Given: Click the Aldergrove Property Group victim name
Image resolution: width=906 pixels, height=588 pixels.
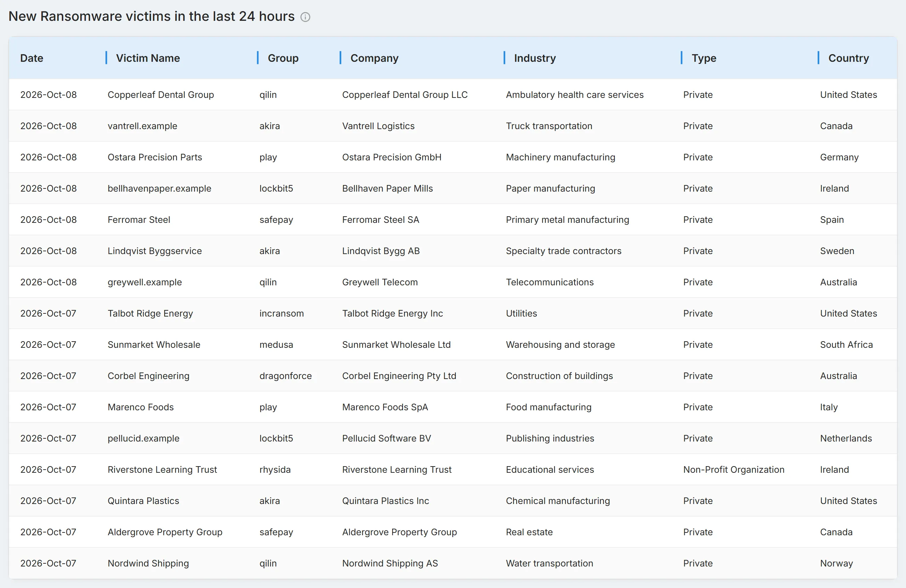Looking at the screenshot, I should pyautogui.click(x=165, y=532).
